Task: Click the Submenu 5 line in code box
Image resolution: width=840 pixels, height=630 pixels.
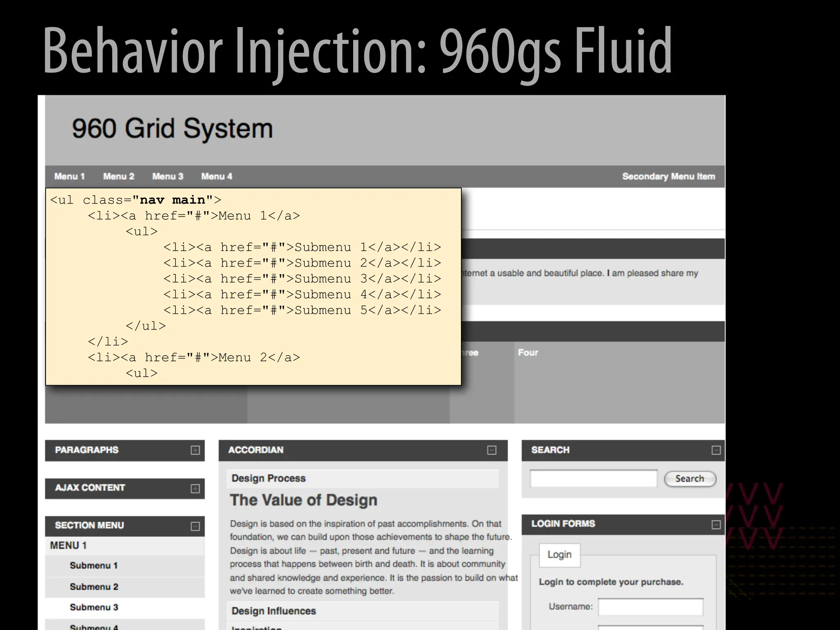Action: tap(302, 310)
